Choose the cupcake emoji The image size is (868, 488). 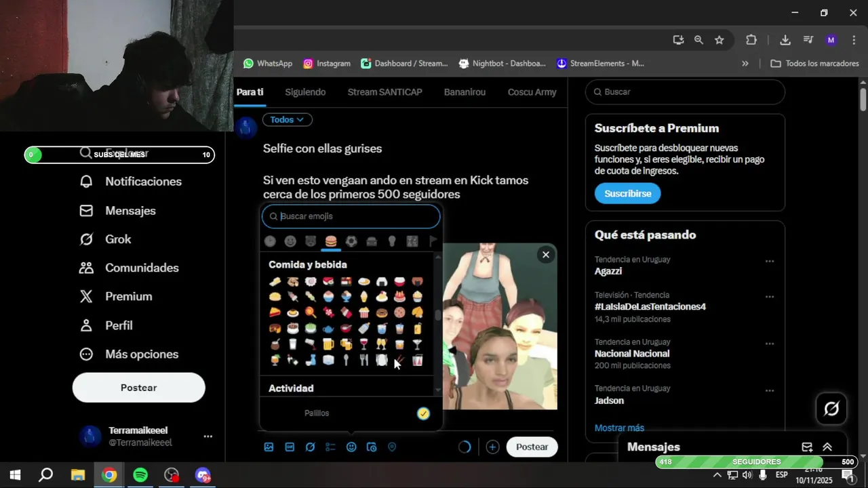(417, 297)
